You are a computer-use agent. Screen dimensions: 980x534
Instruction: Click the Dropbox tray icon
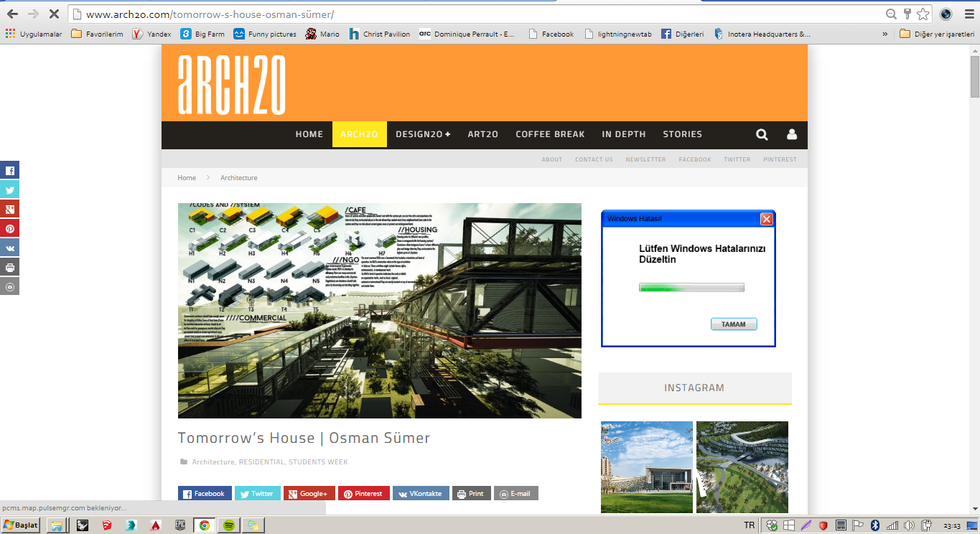[x=772, y=525]
